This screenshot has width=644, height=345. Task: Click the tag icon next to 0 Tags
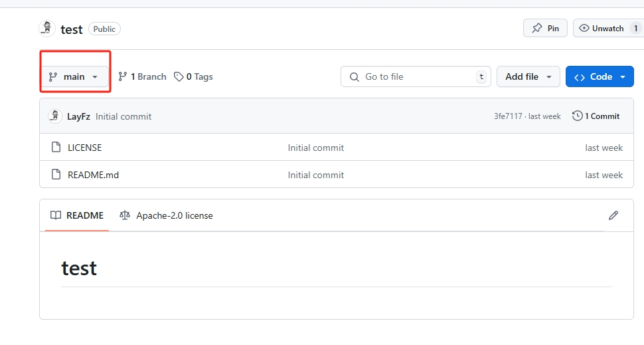pyautogui.click(x=179, y=76)
